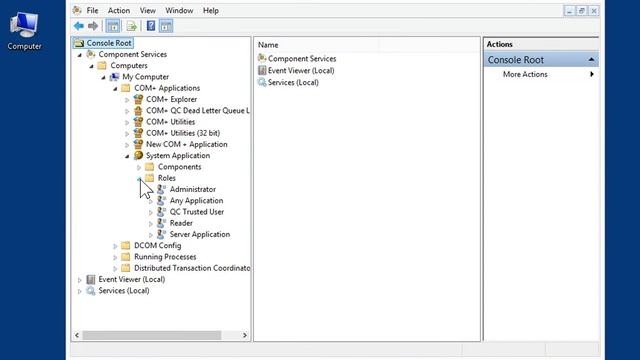The height and width of the screenshot is (360, 640).
Task: Expand the QC Trusted User node
Action: [x=151, y=212]
